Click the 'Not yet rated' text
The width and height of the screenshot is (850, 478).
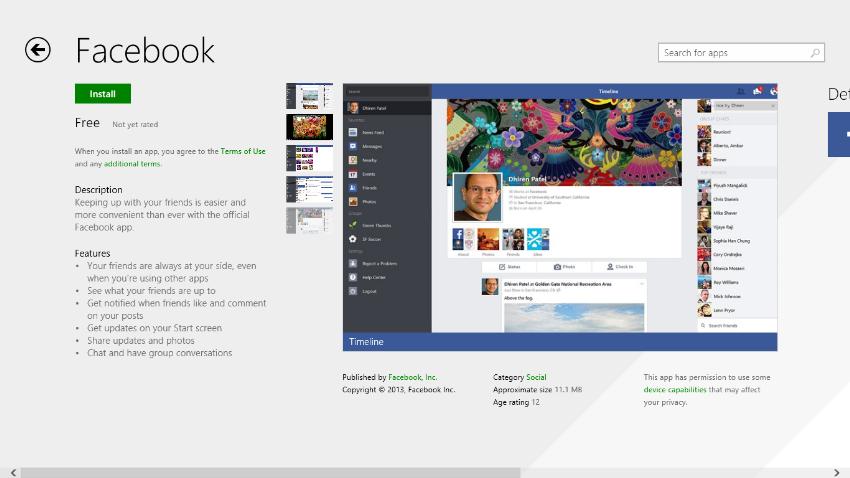135,124
